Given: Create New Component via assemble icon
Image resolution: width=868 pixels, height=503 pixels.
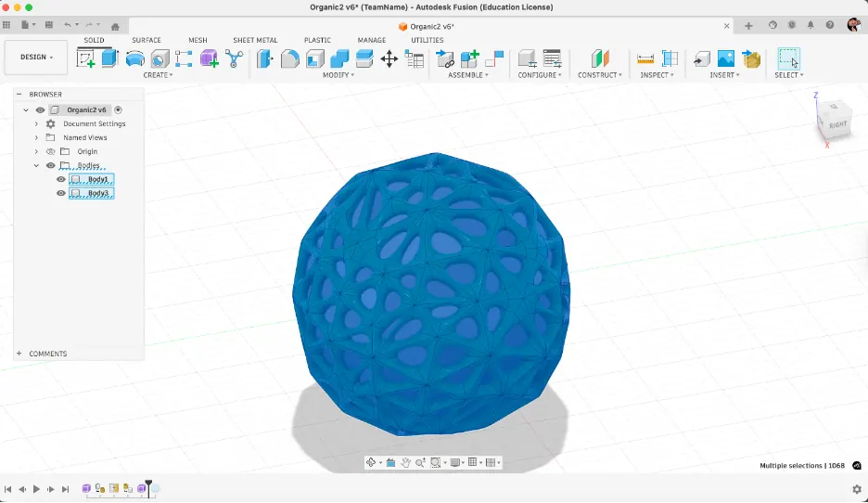Looking at the screenshot, I should 469,58.
